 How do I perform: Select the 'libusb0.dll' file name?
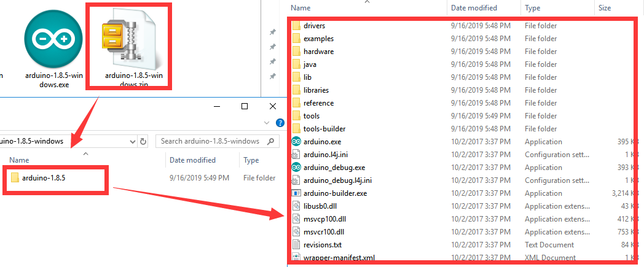pos(320,206)
